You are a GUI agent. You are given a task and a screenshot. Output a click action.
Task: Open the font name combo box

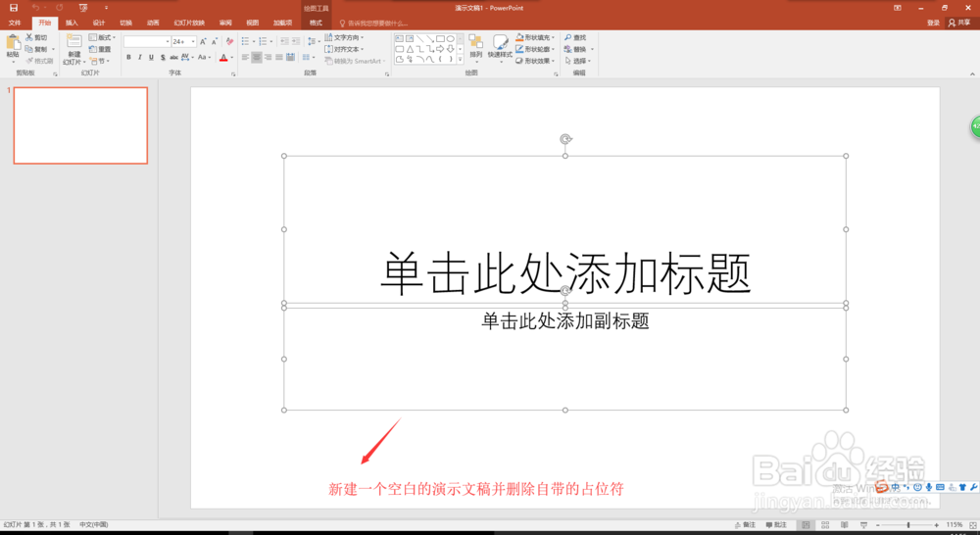pos(147,41)
